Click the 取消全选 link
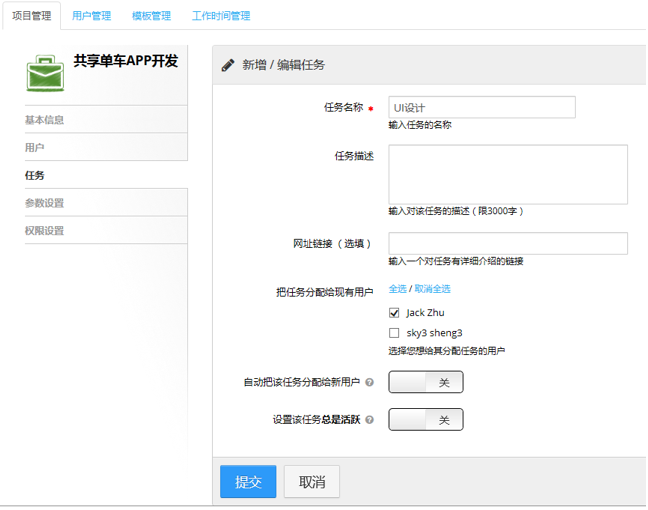Image resolution: width=648 pixels, height=510 pixels. click(x=432, y=289)
